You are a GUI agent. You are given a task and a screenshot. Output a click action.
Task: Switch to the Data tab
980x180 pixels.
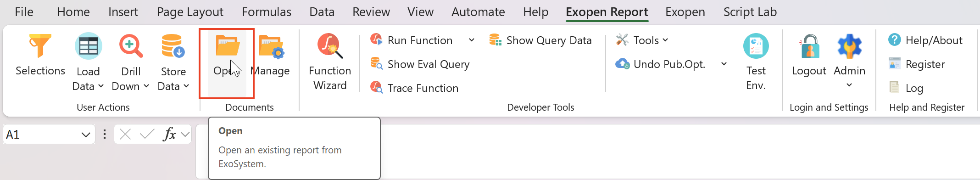click(x=322, y=12)
